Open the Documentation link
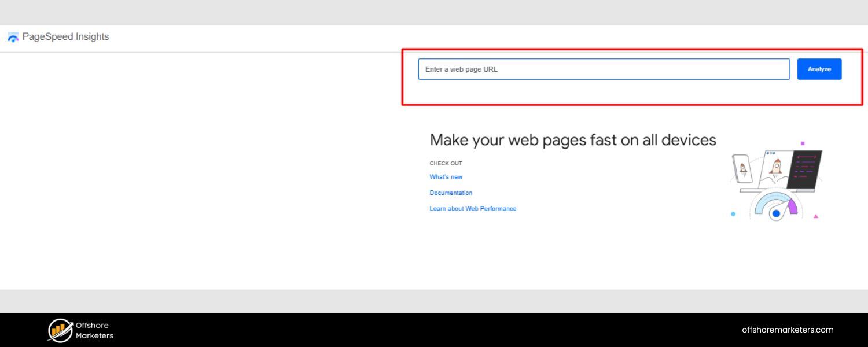 click(x=451, y=193)
